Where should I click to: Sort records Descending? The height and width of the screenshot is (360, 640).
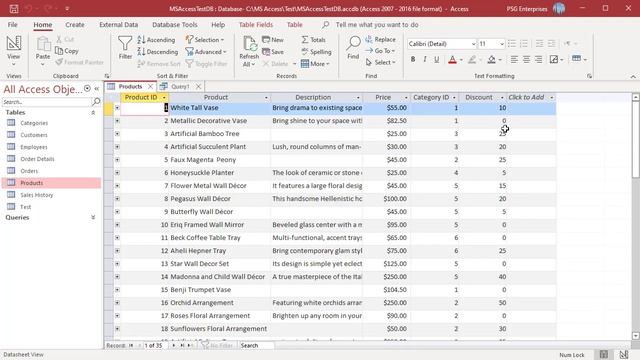tap(158, 52)
